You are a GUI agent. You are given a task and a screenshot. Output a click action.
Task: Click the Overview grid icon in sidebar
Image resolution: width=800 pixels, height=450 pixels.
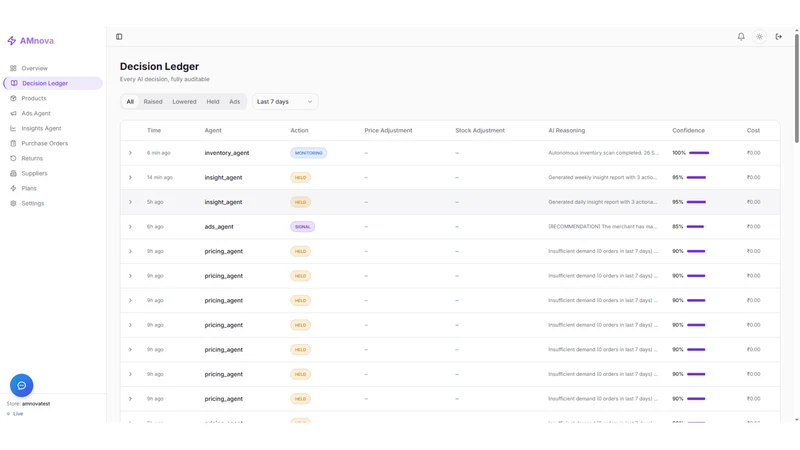click(x=13, y=68)
